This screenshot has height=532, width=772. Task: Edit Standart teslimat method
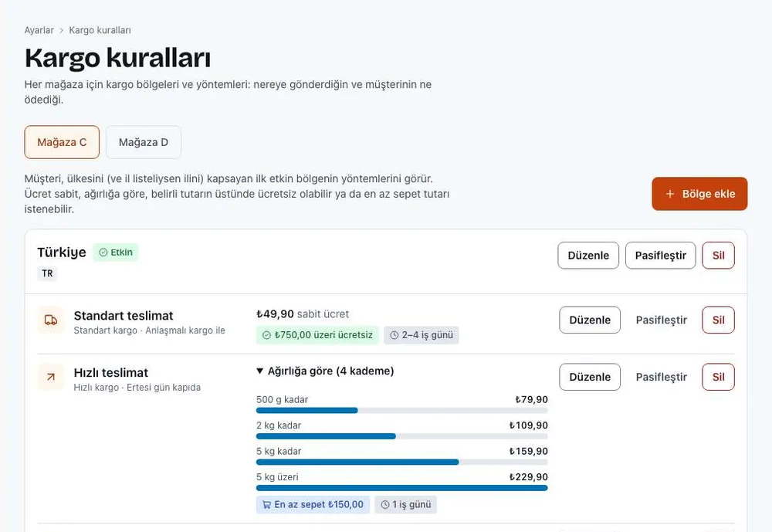590,320
